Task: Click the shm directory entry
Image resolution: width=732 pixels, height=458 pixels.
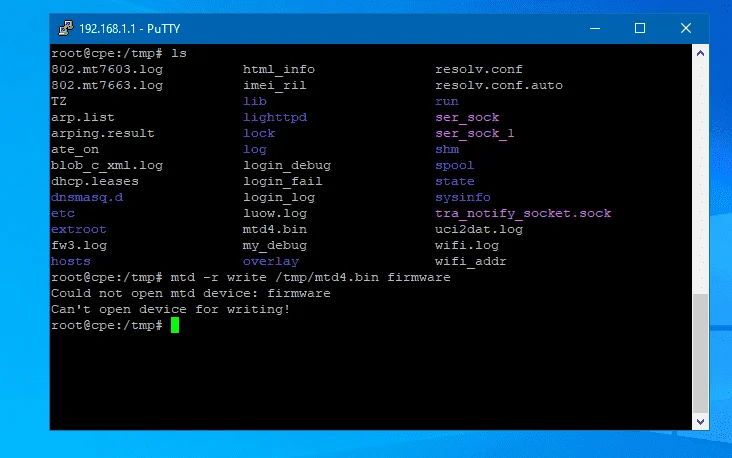Action: pos(447,149)
